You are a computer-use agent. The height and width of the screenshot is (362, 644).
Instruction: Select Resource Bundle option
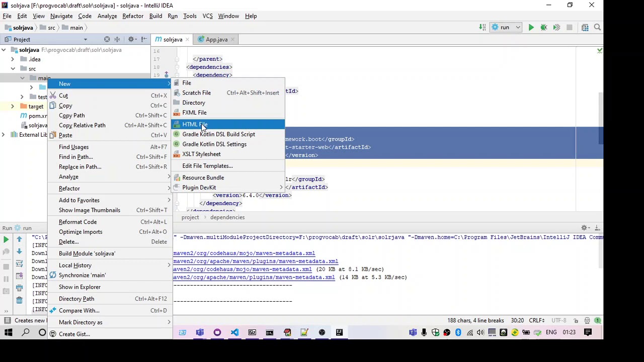pos(228,177)
